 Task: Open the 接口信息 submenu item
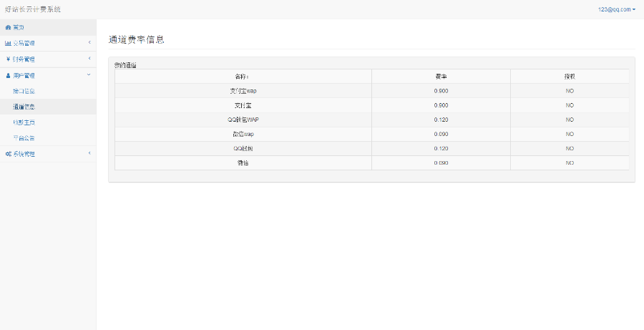pos(24,92)
